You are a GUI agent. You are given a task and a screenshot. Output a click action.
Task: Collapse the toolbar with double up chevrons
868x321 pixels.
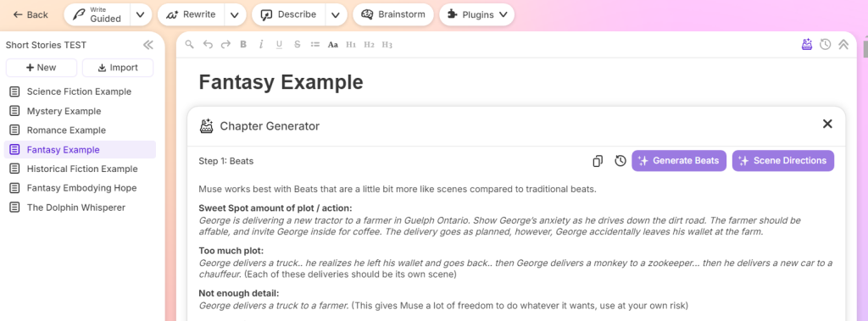(843, 44)
